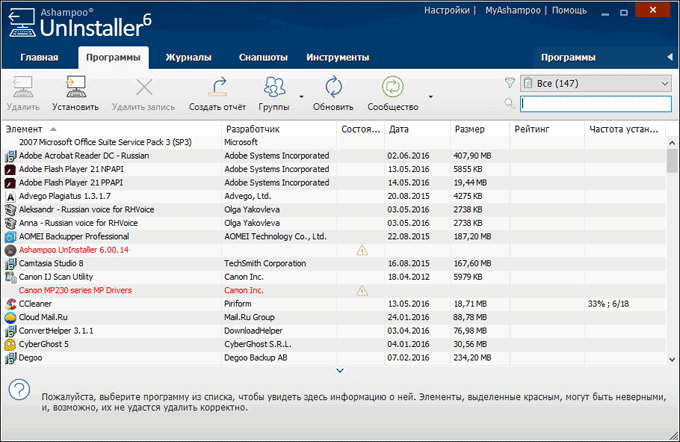Select the Canon IJ Scan Utility row
Viewport: 680px width, 442px height.
(334, 277)
